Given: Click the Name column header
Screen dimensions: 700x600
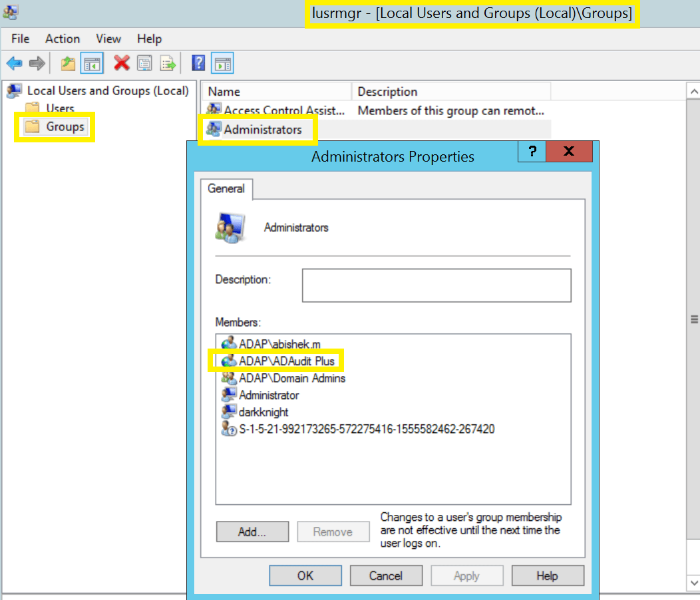Looking at the screenshot, I should tap(276, 92).
